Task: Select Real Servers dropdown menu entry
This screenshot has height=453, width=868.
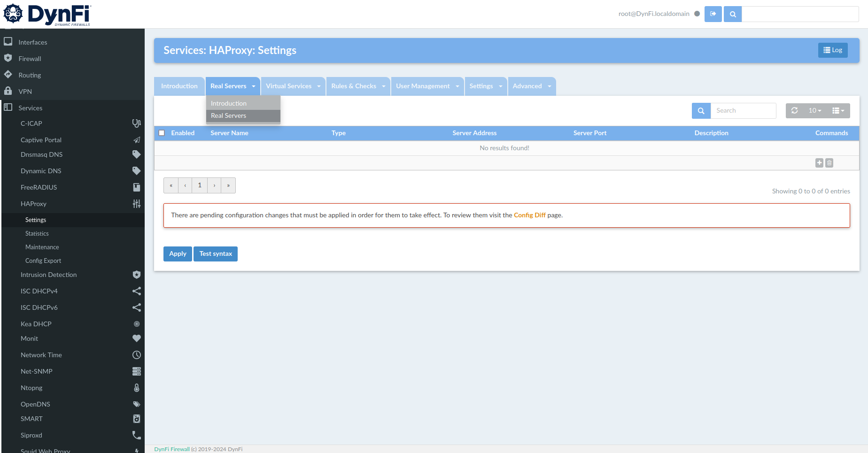Action: point(243,115)
